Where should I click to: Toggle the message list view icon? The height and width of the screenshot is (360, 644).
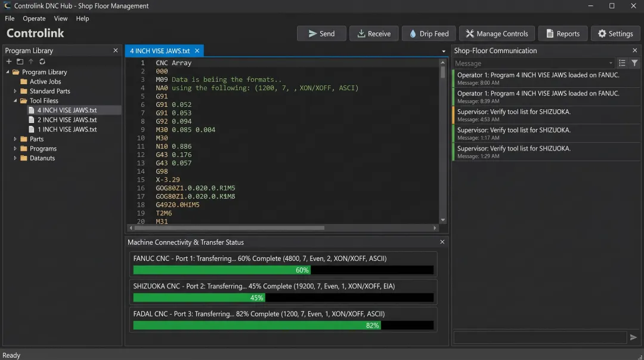pos(622,63)
